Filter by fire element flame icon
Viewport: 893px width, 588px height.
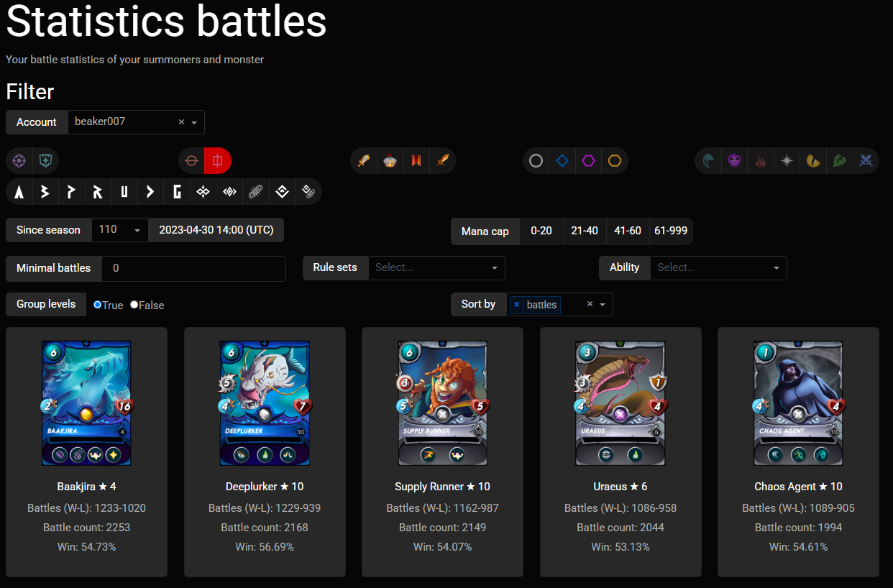click(761, 161)
